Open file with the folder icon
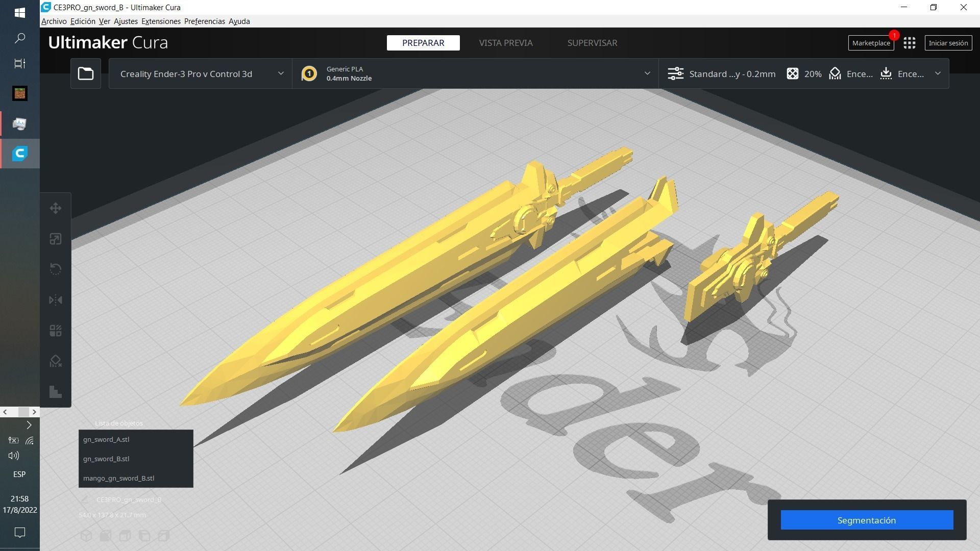Screen dimensions: 980x551 pos(86,73)
